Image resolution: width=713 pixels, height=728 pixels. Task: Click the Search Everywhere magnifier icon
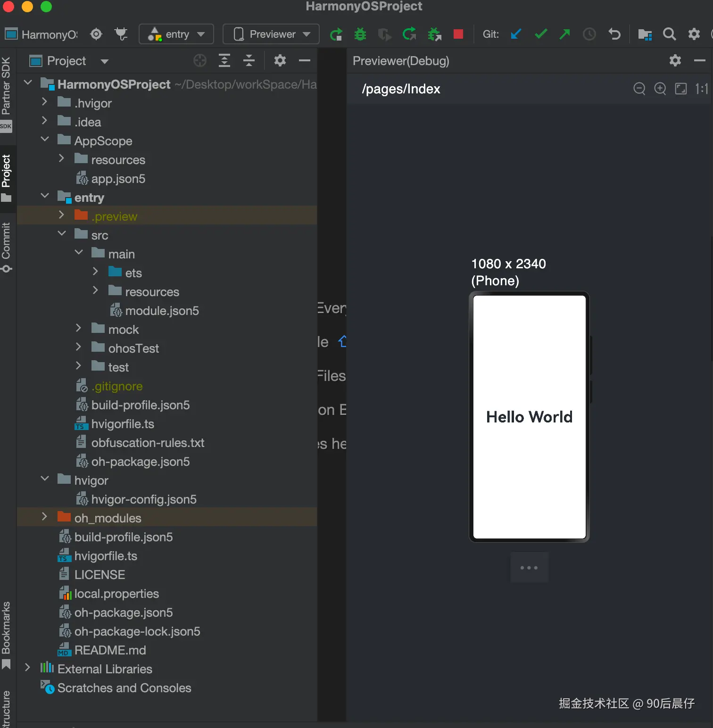670,34
